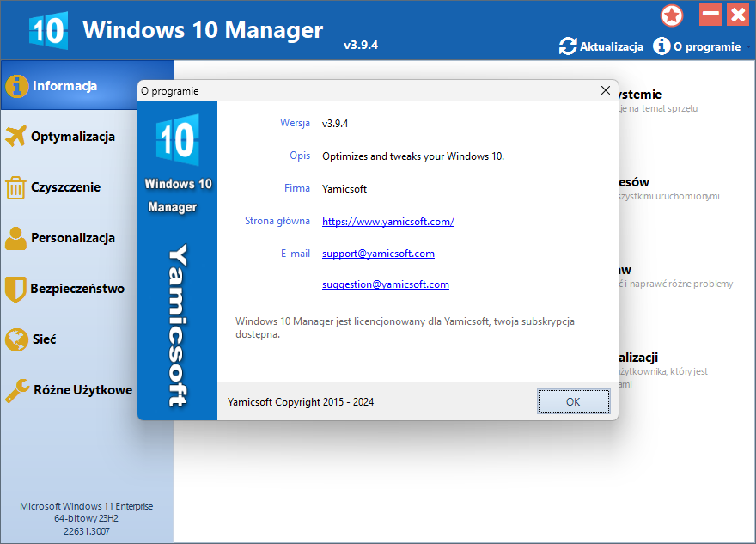Screen dimensions: 756x544
Task: Click the Bezpieczeństwo shield icon
Action: coord(15,289)
